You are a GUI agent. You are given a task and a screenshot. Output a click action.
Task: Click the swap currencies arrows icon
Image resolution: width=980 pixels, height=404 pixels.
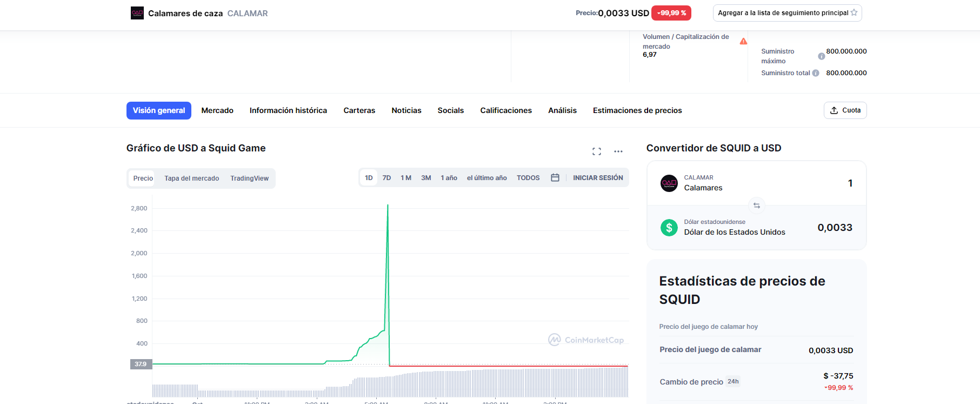click(757, 206)
